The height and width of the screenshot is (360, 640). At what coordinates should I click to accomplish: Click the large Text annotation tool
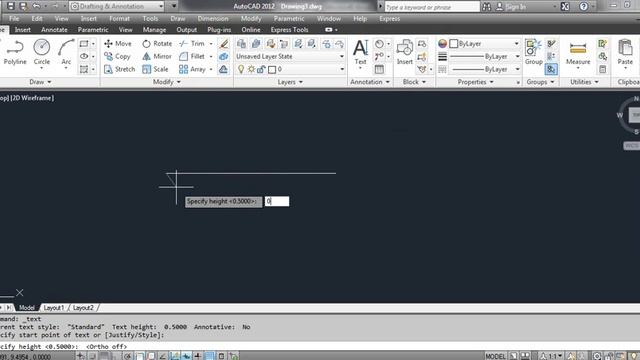pos(360,52)
